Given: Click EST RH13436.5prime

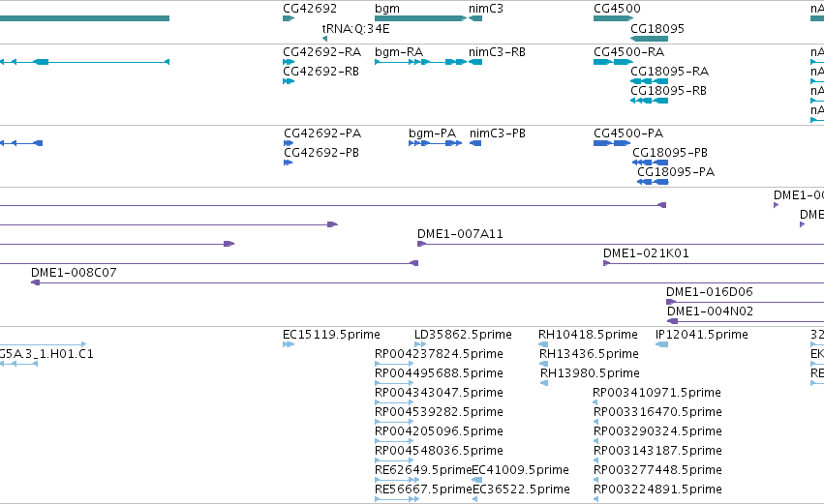Looking at the screenshot, I should click(x=543, y=364).
